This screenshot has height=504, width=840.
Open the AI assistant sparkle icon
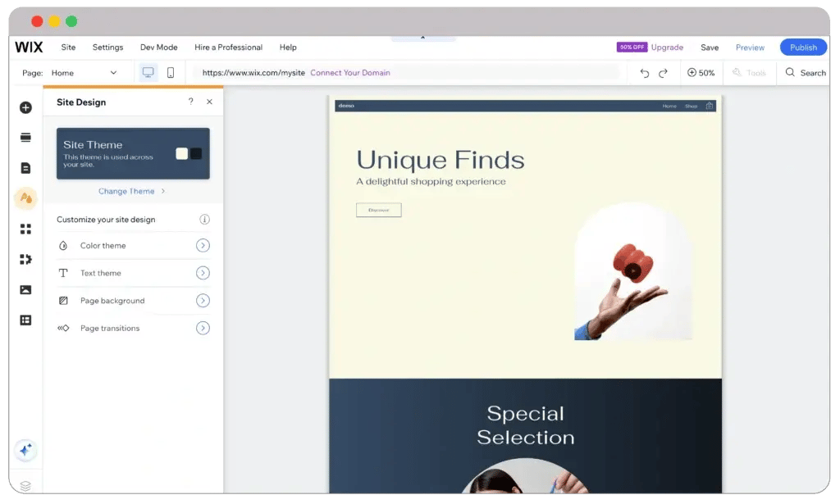[25, 450]
